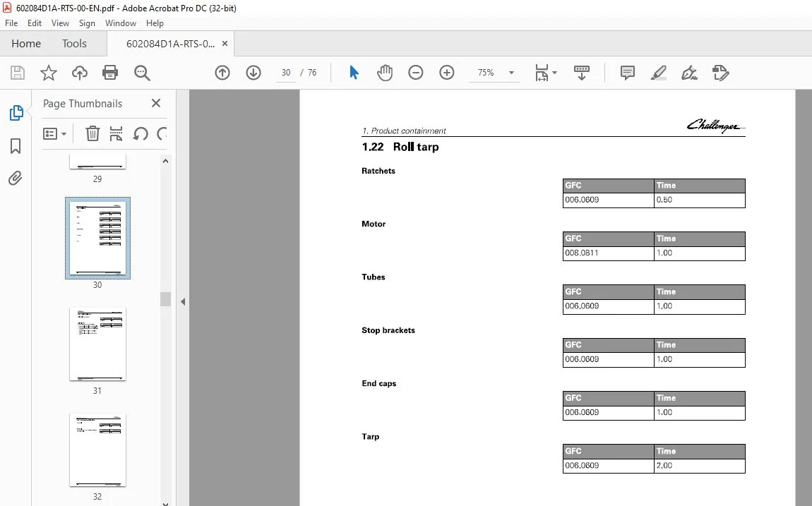Select the page 32 thumbnail

pos(98,450)
